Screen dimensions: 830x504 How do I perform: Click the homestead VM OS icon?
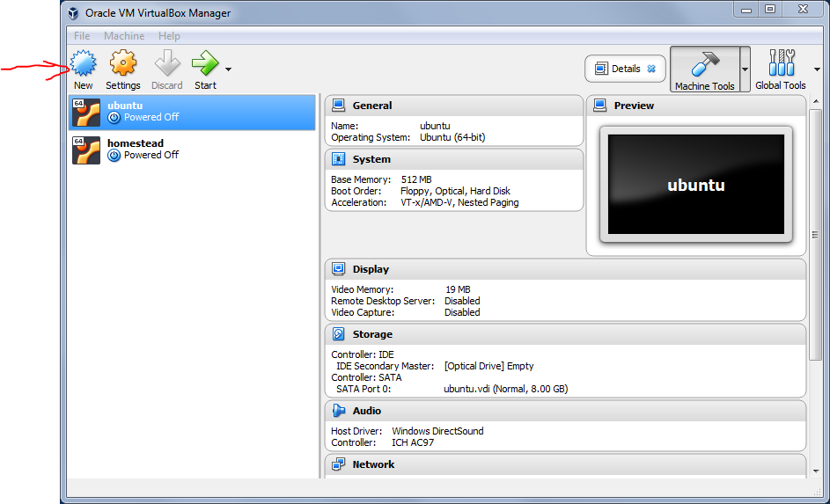pyautogui.click(x=86, y=150)
